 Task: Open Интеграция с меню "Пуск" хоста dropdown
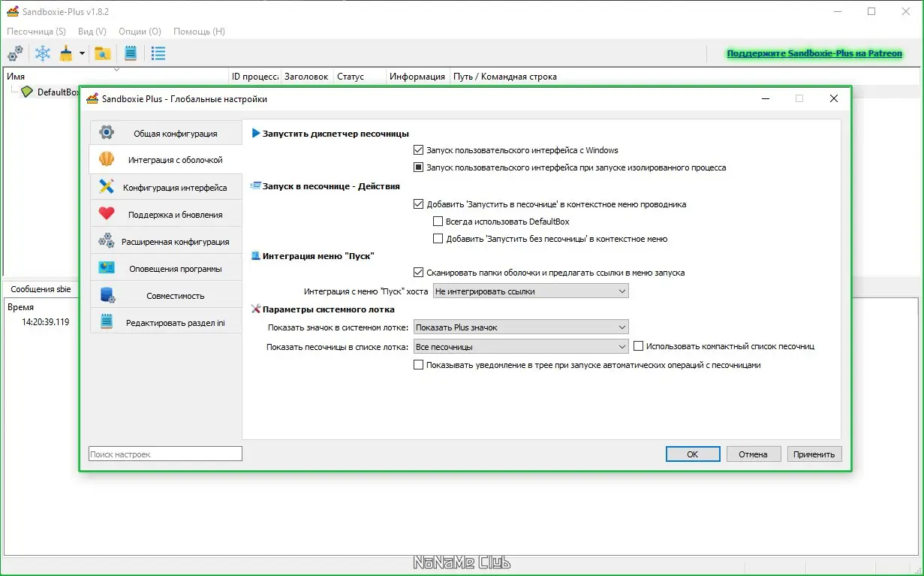click(531, 291)
